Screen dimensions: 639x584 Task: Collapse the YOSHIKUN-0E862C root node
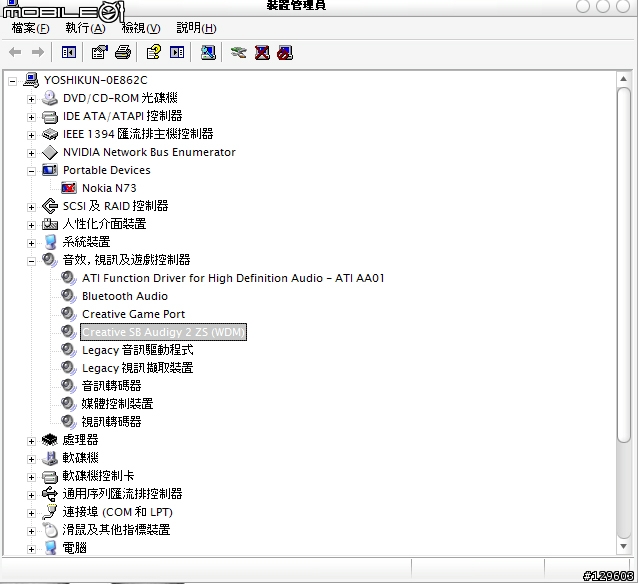[x=12, y=81]
